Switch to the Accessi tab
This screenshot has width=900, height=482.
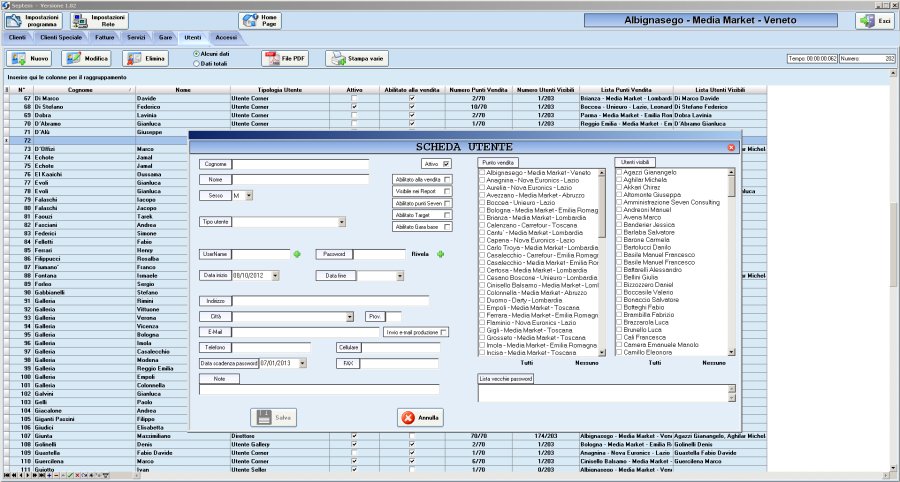point(227,36)
